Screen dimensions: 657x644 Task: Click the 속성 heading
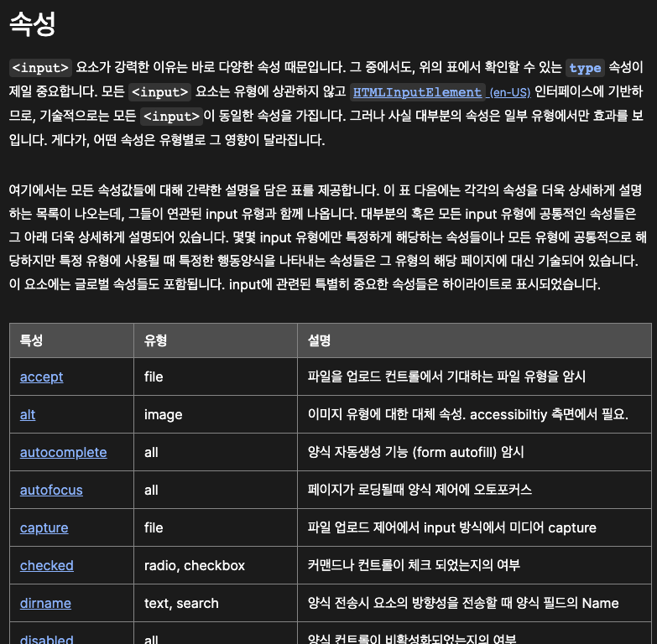click(x=32, y=23)
